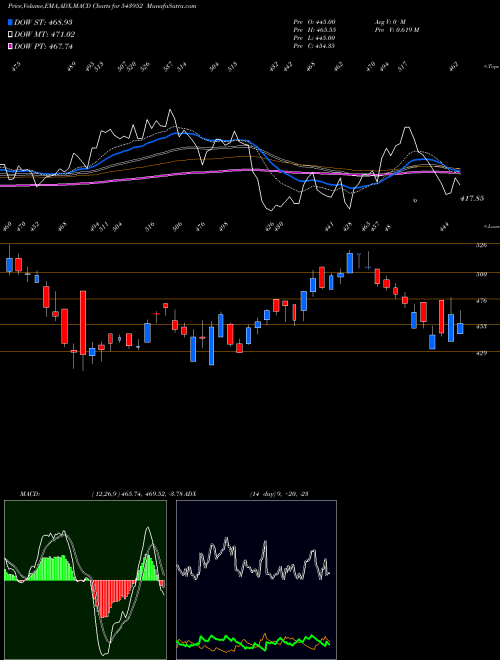
Task: Click the 'Pre O: 445.00' open value
Action: point(314,22)
